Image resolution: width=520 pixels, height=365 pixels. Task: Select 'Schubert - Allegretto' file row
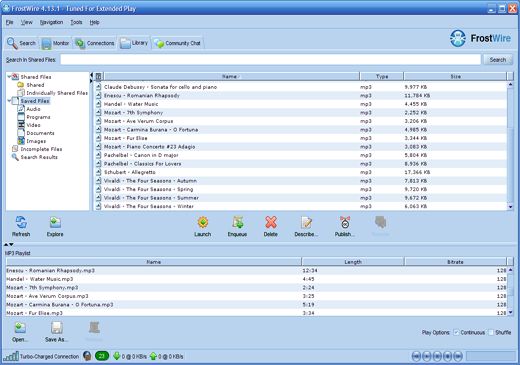click(301, 172)
